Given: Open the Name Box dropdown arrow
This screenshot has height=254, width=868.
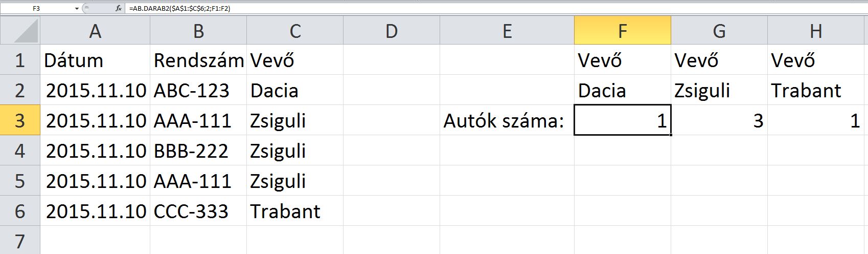Looking at the screenshot, I should [77, 8].
